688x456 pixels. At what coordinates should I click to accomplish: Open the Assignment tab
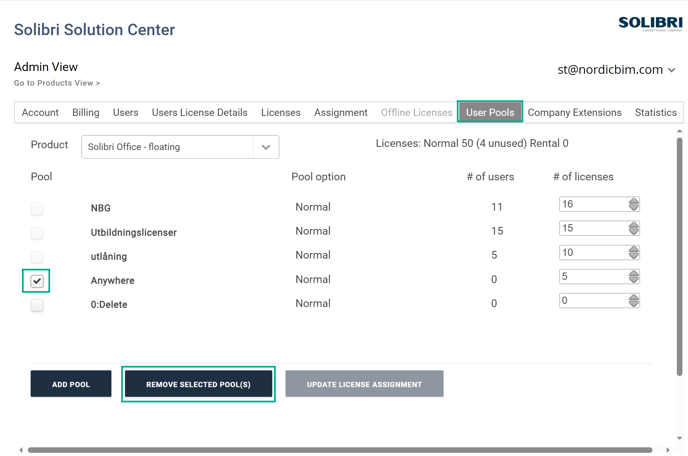point(340,112)
